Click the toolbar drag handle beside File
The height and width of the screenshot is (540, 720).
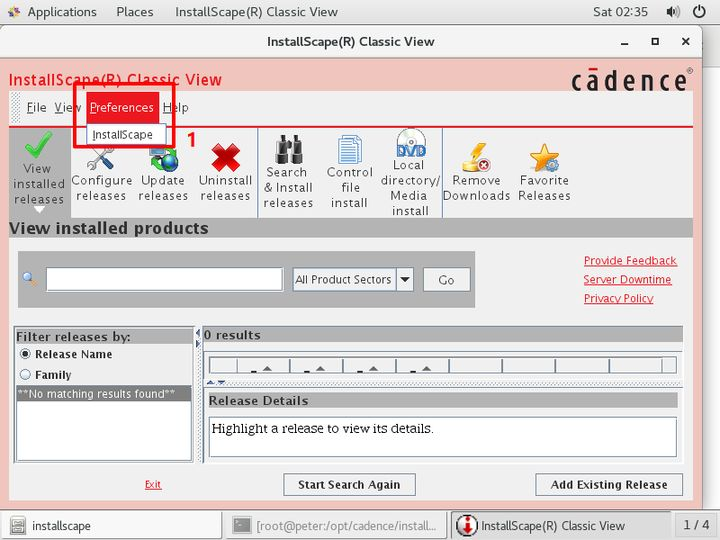[15, 107]
